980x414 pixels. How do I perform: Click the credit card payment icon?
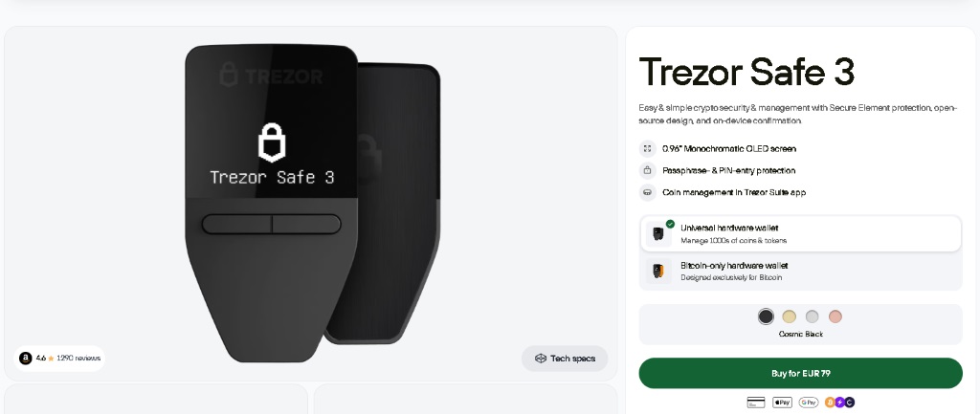point(756,403)
